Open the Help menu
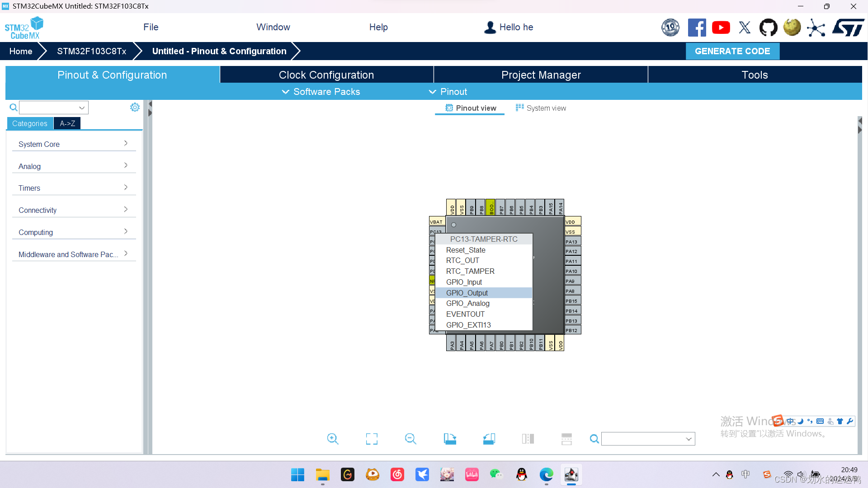This screenshot has width=868, height=488. (378, 27)
